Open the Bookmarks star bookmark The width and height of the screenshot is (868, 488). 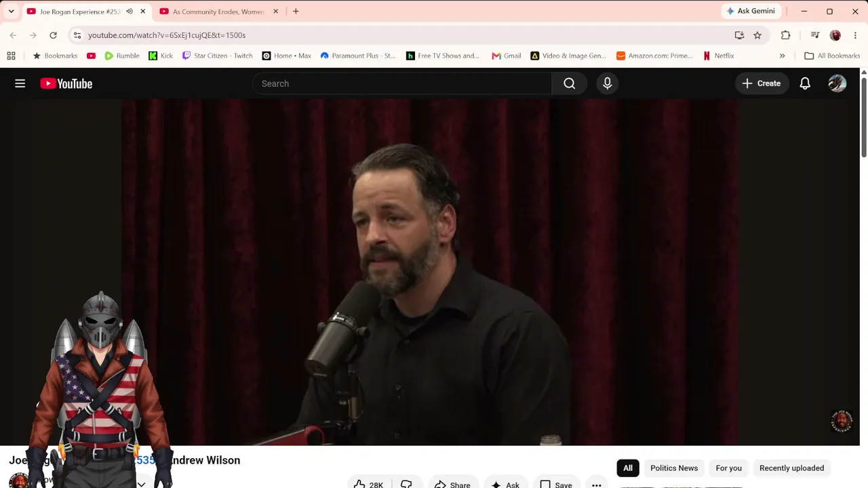(55, 56)
